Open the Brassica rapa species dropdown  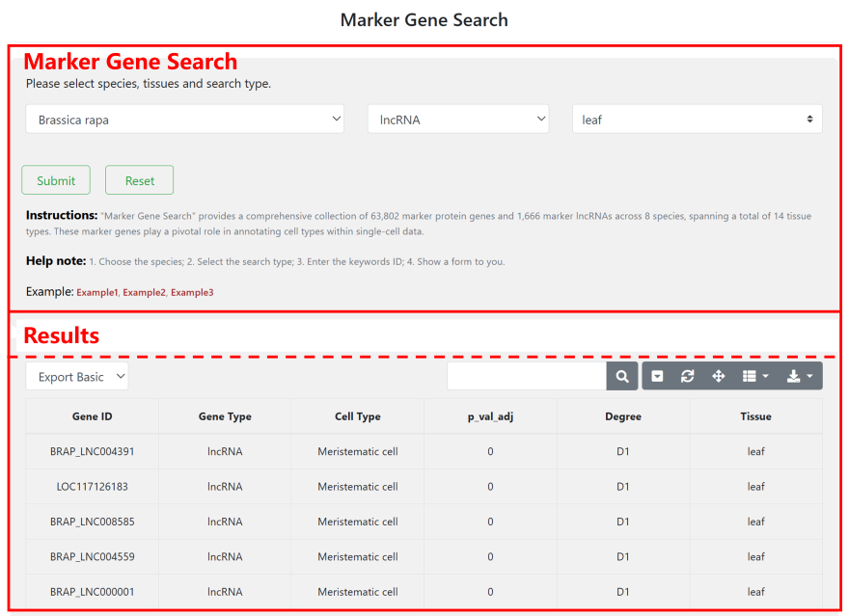(x=184, y=120)
